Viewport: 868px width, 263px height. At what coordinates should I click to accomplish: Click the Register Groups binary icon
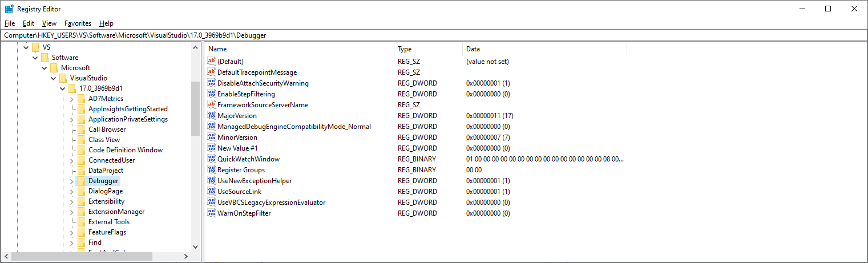(212, 169)
